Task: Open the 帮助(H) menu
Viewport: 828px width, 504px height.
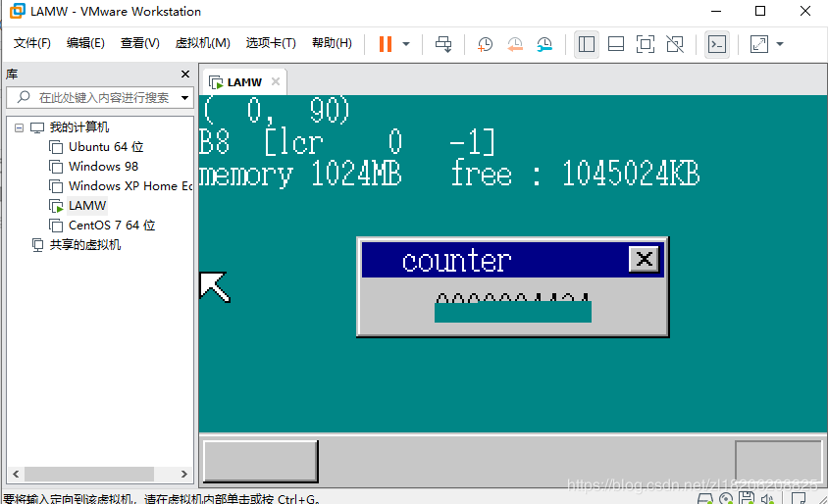Action: click(333, 43)
